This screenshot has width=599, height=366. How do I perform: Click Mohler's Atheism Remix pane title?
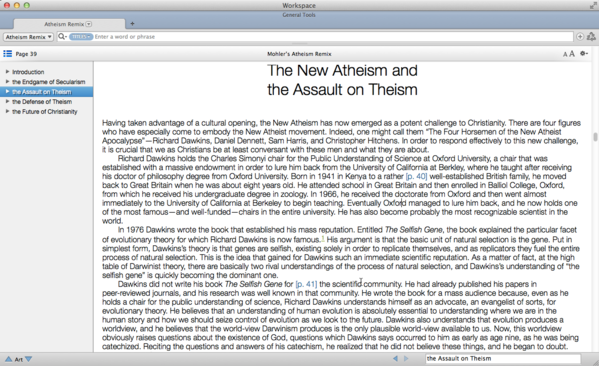[299, 54]
